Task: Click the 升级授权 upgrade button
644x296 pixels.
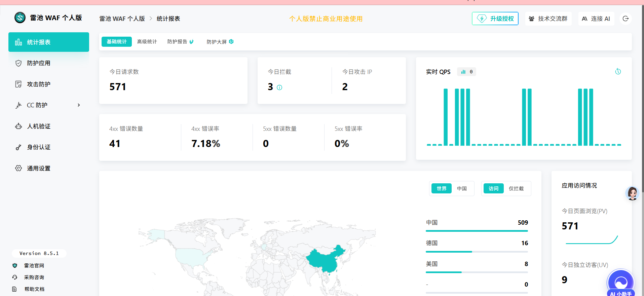Action: (x=495, y=18)
